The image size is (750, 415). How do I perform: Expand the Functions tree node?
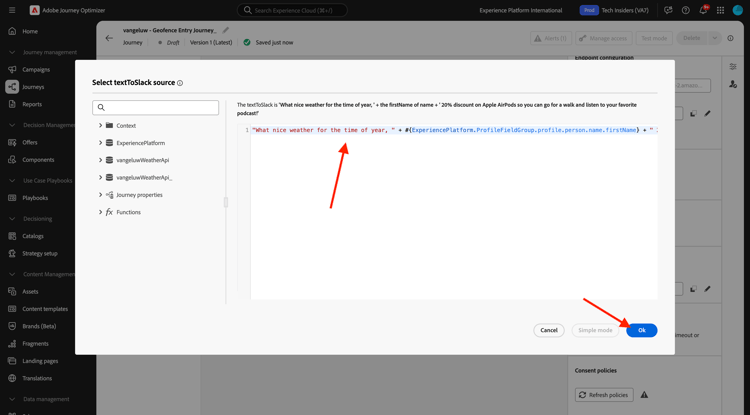100,212
